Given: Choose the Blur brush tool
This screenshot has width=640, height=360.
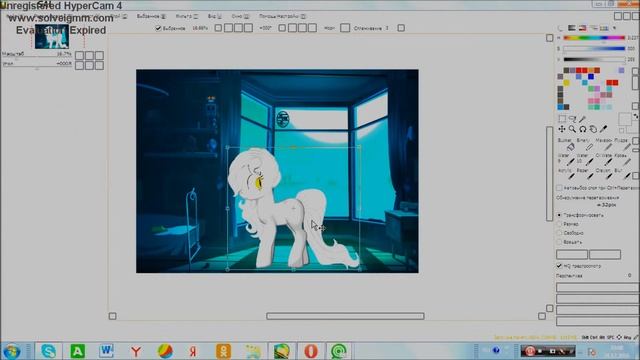Looking at the screenshot, I should [x=623, y=175].
